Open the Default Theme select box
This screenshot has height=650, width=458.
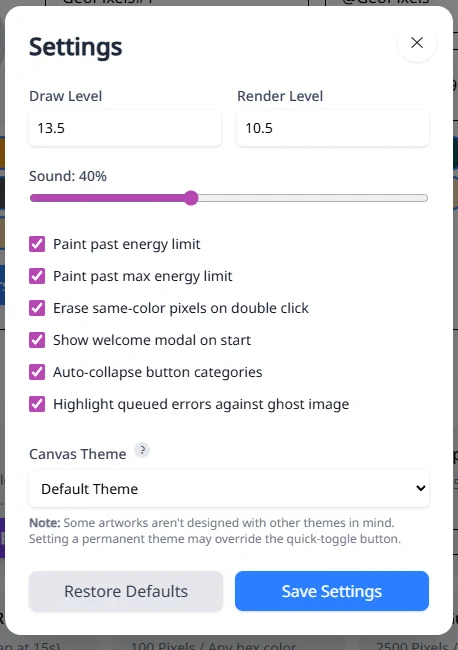point(229,488)
